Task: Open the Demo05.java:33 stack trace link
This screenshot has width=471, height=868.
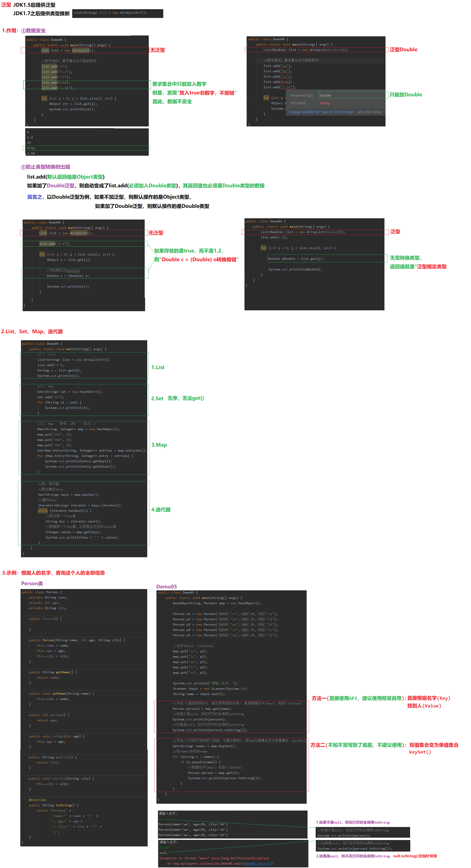Action: click(x=258, y=863)
